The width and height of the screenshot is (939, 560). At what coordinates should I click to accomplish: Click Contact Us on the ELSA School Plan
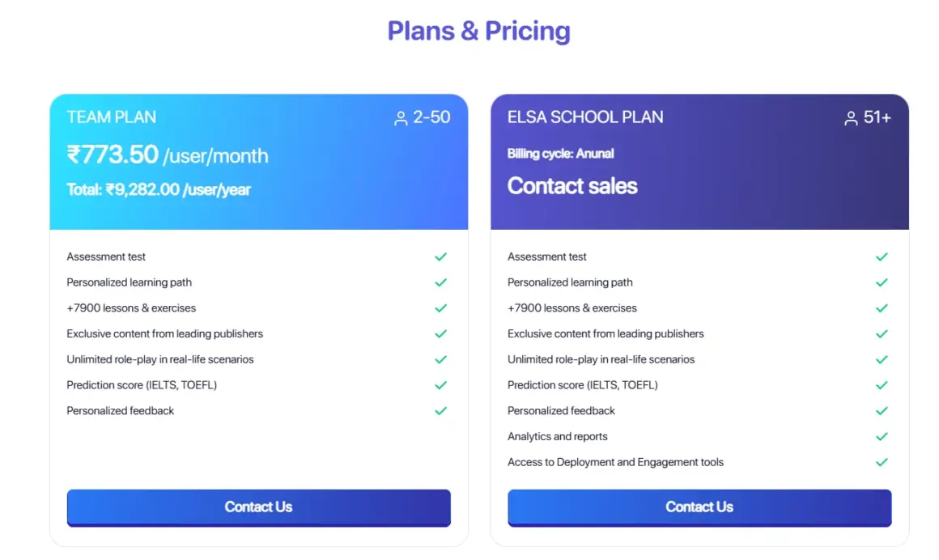[699, 507]
